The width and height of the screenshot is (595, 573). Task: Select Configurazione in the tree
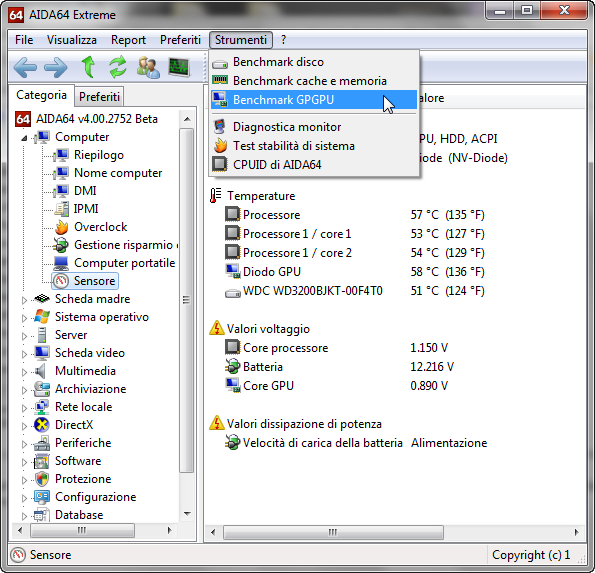(96, 497)
